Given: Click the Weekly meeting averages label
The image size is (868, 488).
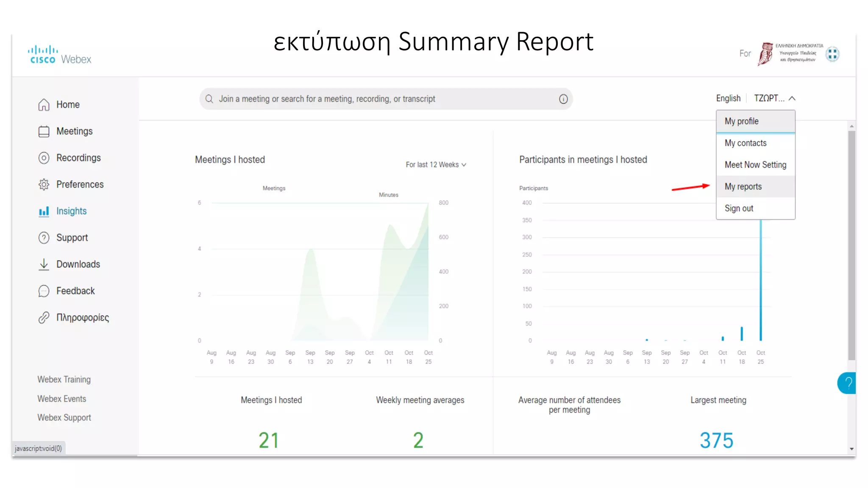Looking at the screenshot, I should [x=420, y=400].
